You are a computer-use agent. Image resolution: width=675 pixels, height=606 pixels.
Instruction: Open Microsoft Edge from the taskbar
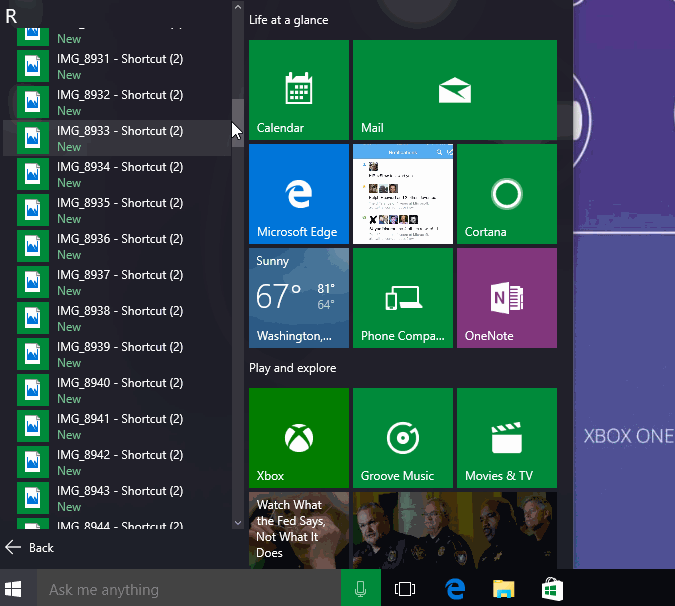(x=455, y=589)
